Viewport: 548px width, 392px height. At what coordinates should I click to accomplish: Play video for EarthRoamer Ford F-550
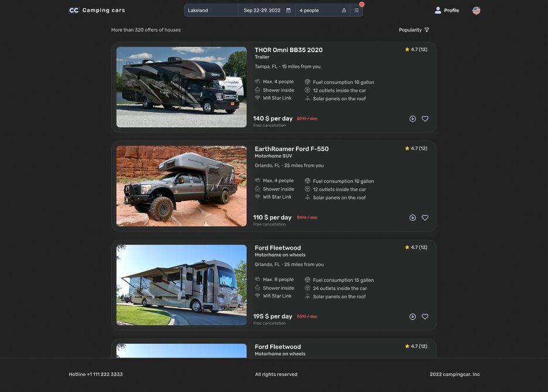click(413, 217)
